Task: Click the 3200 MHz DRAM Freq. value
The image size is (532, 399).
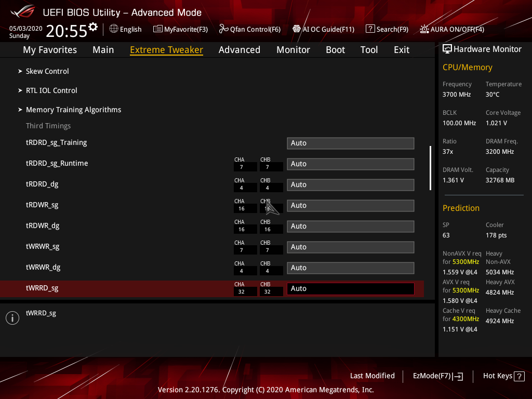Action: pos(499,152)
